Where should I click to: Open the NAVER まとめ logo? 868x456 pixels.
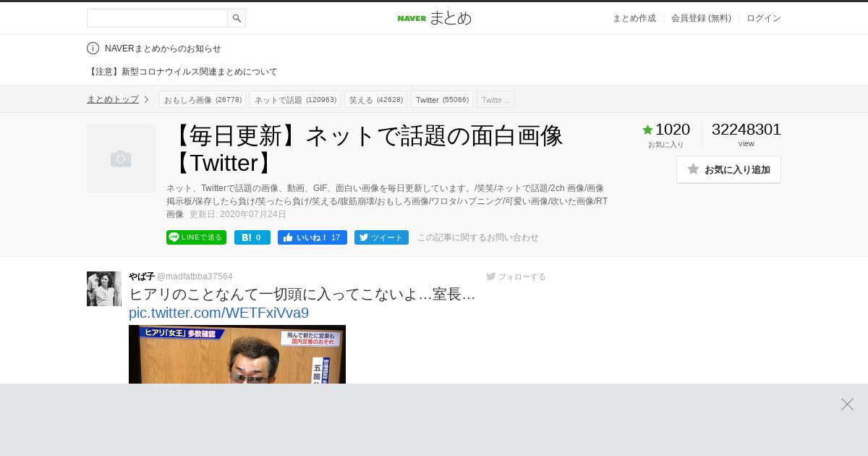[x=434, y=18]
